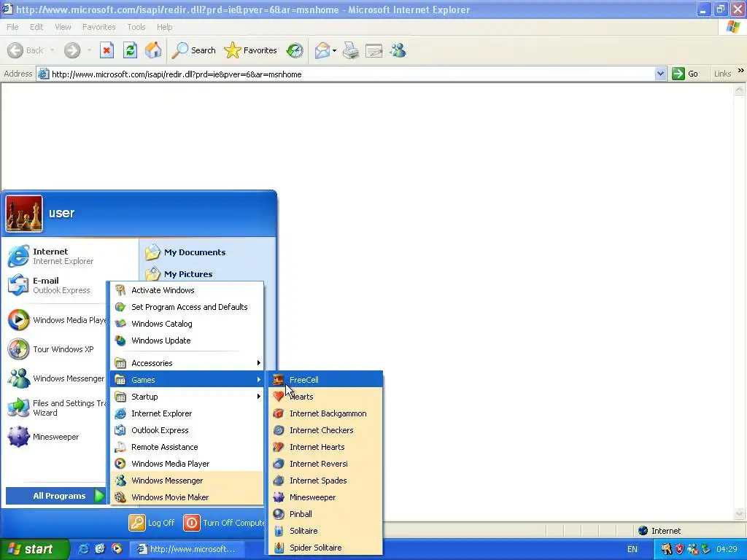Open Windows Update entry
The width and height of the screenshot is (747, 560).
click(x=187, y=341)
